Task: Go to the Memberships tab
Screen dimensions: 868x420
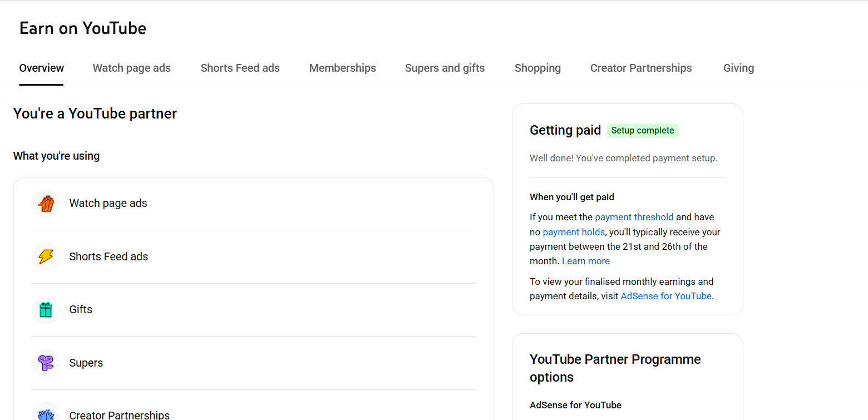Action: pos(342,68)
